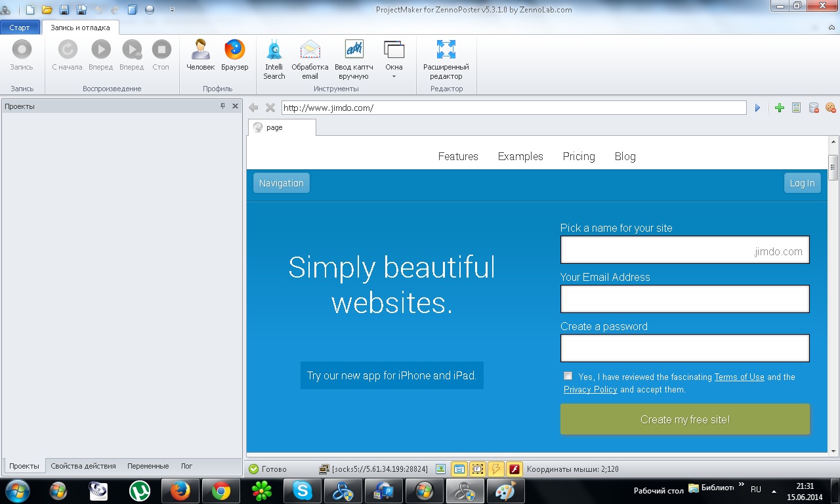Screen dimensions: 840x504
Task: Click the Navigation button
Action: pyautogui.click(x=282, y=183)
